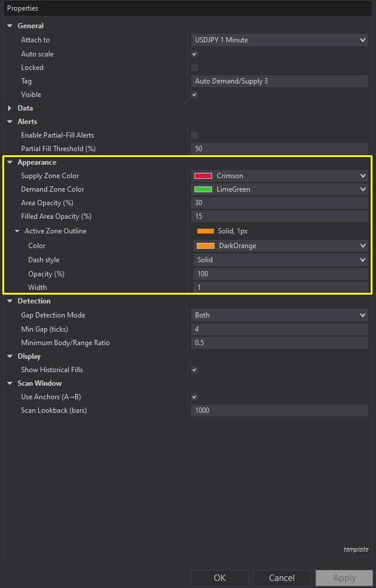Disable Use Anchors (A→B)
The image size is (376, 588).
point(194,396)
